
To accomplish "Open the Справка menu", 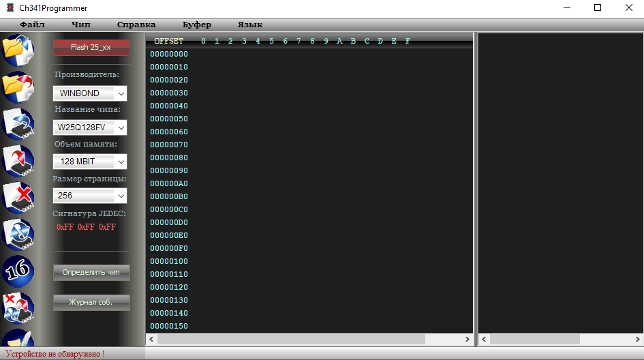I will tap(136, 25).
